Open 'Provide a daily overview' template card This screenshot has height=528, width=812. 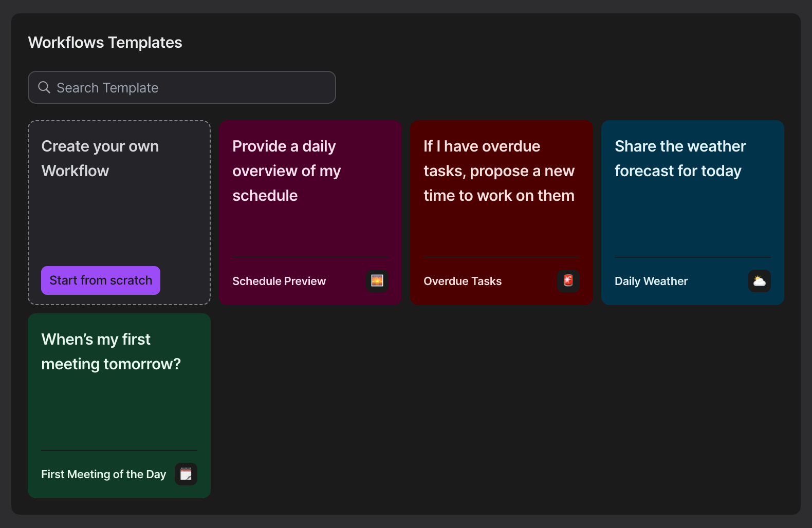[x=310, y=213]
